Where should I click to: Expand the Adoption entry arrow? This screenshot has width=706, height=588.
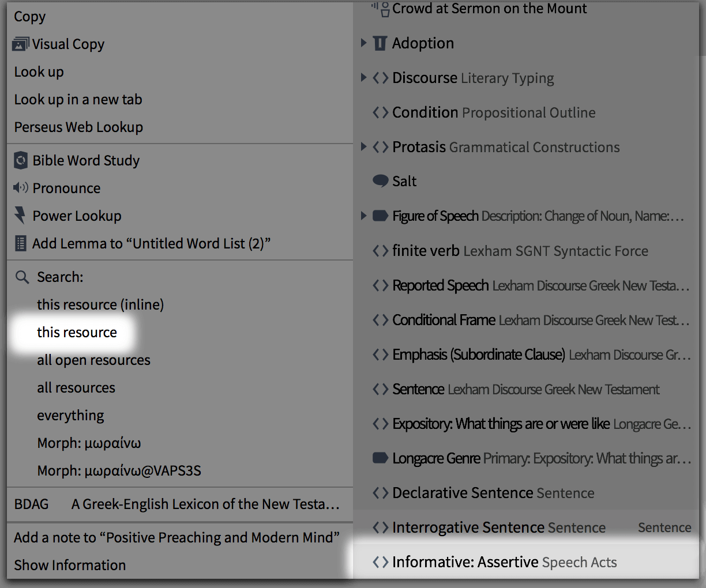tap(363, 43)
